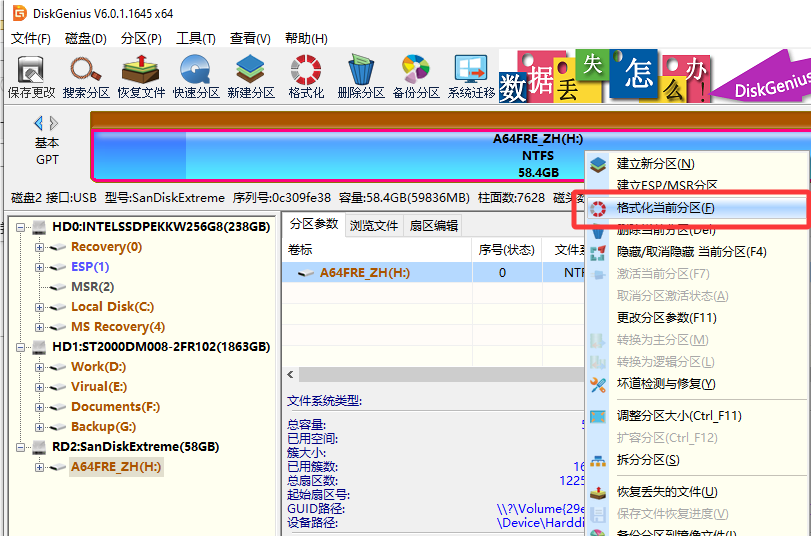Start the 系统迁移 tool

coord(471,77)
